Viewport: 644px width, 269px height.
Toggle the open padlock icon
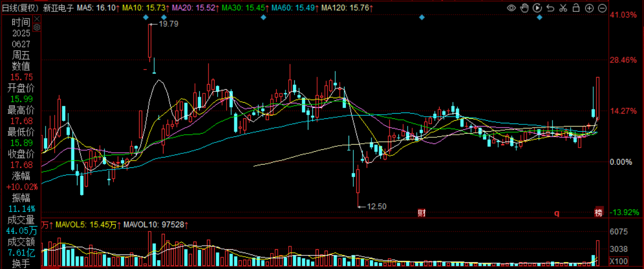point(576,8)
